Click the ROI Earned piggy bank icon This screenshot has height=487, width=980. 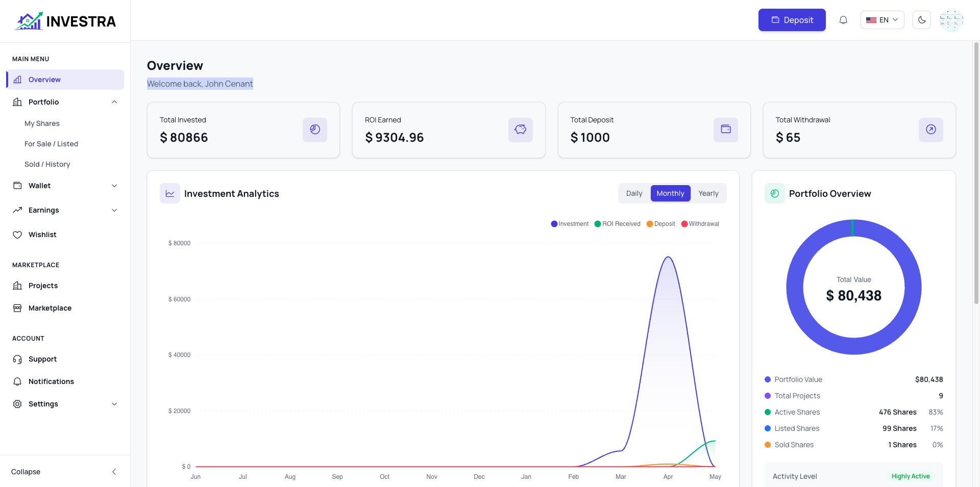(521, 130)
